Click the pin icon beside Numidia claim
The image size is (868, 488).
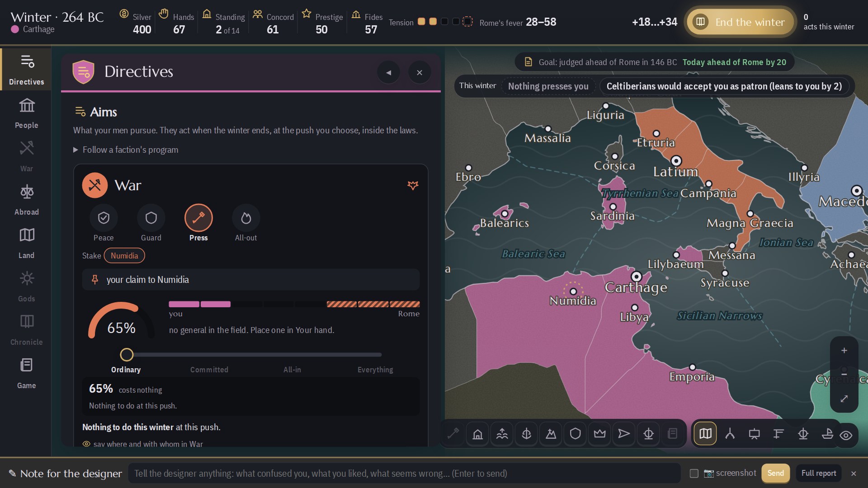pos(95,280)
